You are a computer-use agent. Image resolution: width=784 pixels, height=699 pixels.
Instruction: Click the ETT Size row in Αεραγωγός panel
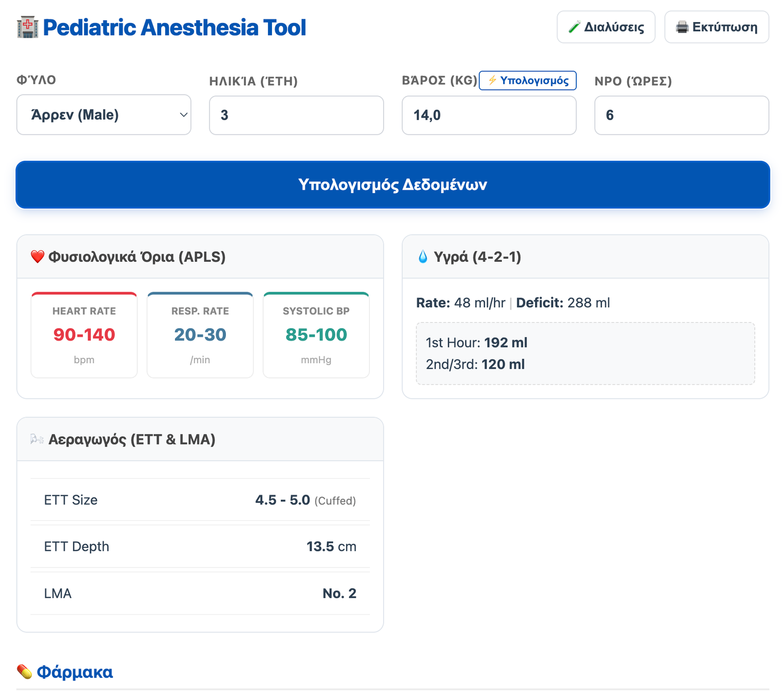tap(199, 500)
